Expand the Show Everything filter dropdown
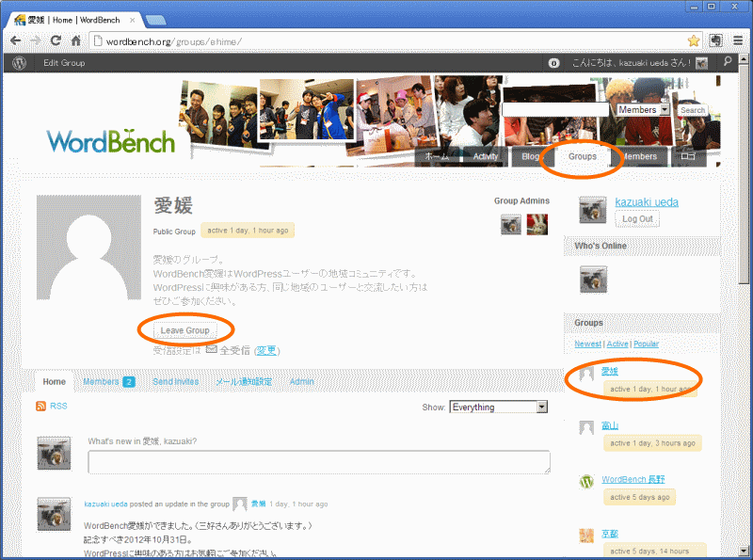The image size is (753, 560). [x=499, y=408]
